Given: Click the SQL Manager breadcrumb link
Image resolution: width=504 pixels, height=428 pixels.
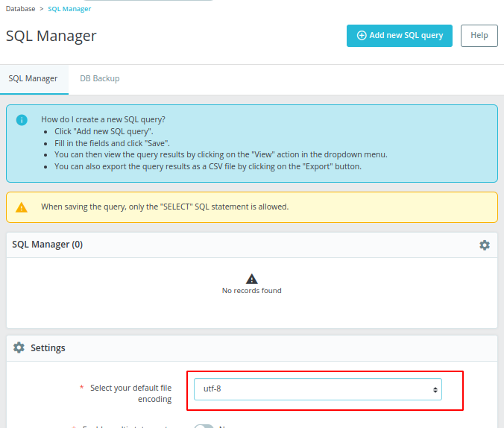Looking at the screenshot, I should click(69, 9).
